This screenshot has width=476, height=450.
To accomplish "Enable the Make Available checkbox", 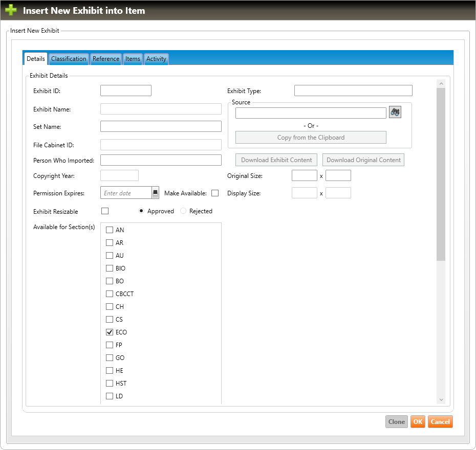I will pyautogui.click(x=215, y=193).
